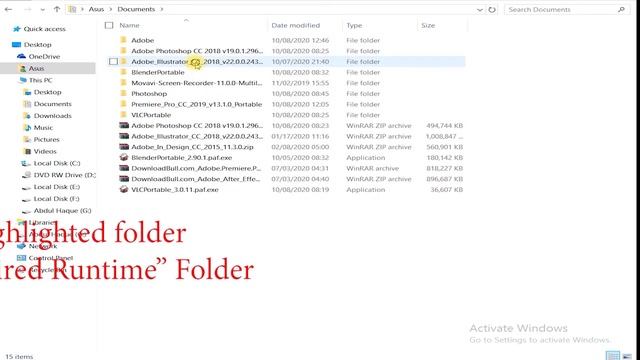Screen dimensions: 640x360
Task: Switch to Large icons view layout
Action: (x=627, y=356)
